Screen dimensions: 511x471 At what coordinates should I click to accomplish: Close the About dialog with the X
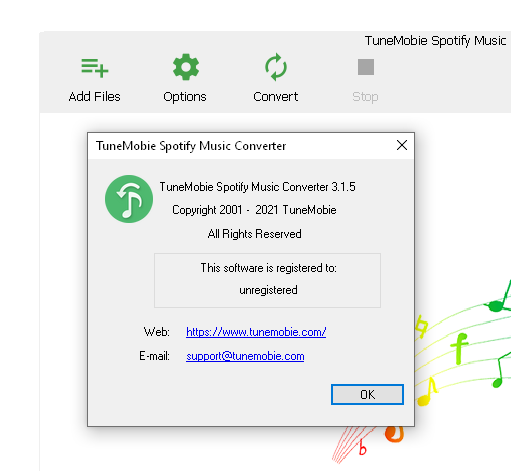click(402, 145)
